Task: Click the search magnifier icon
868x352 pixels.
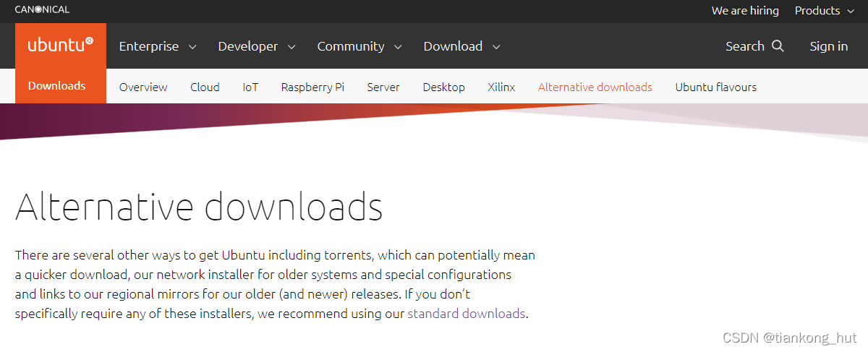Action: pos(778,46)
